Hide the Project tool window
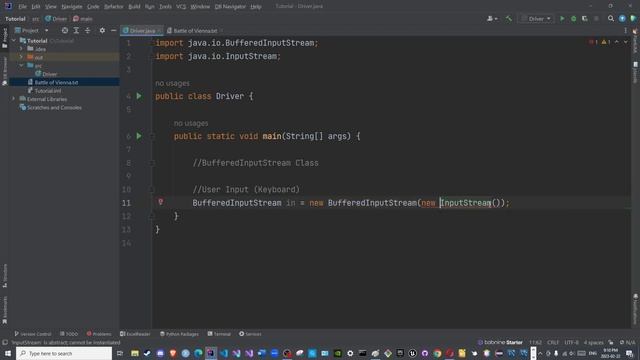This screenshot has width=640, height=360. (x=113, y=30)
